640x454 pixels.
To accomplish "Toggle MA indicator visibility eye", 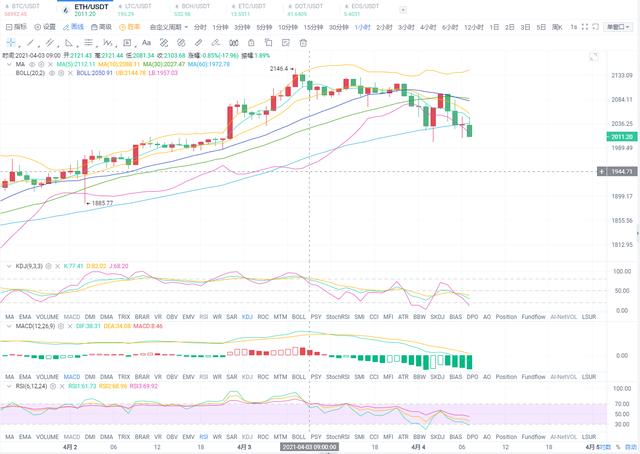I will coord(32,65).
